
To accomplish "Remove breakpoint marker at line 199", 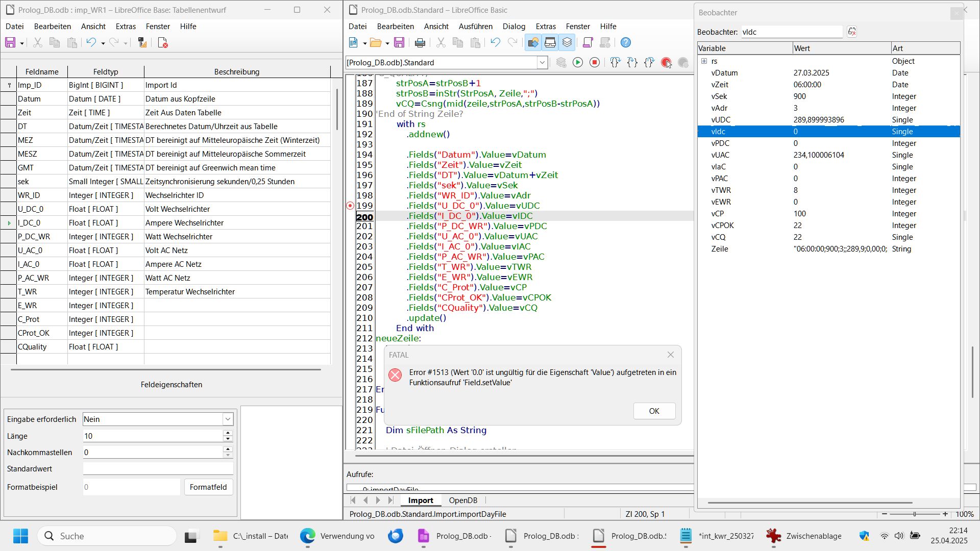I will pos(350,206).
